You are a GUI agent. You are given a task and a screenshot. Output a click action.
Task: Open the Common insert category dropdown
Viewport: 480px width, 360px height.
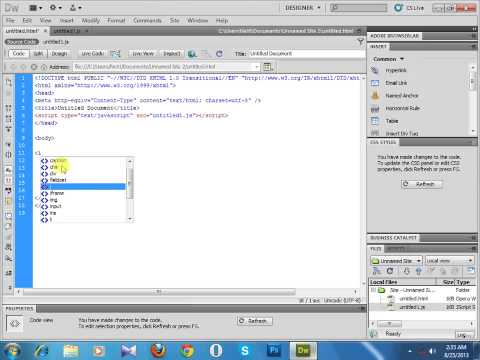point(388,59)
